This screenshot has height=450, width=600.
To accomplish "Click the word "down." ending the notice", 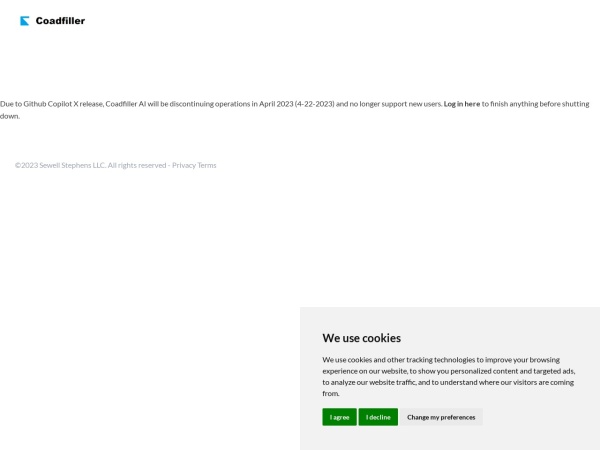I will click(10, 116).
